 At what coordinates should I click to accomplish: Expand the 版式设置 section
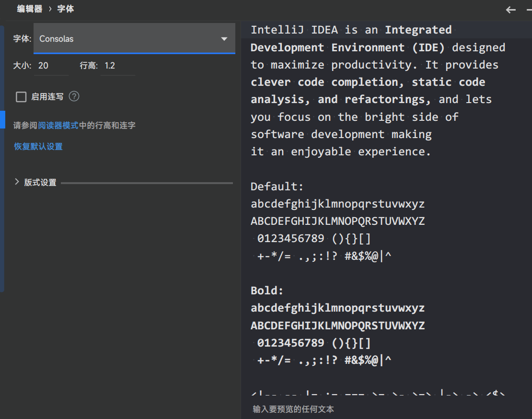pyautogui.click(x=17, y=182)
